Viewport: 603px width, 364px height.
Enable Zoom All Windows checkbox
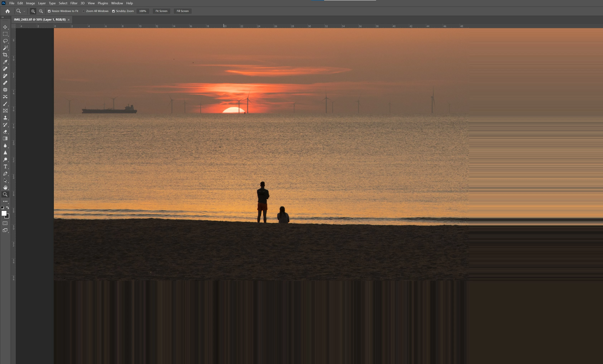pyautogui.click(x=84, y=11)
